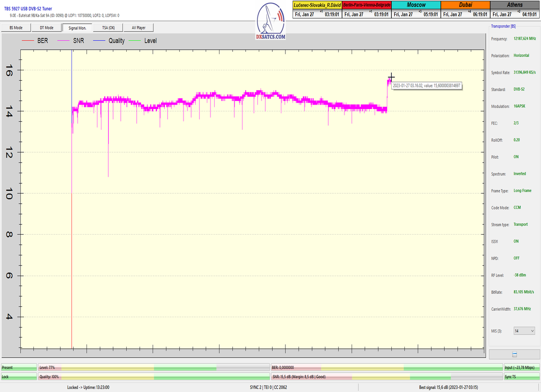Viewport: 541px width, 392px height.
Task: Go to the TSA (OK) tab
Action: (108, 27)
